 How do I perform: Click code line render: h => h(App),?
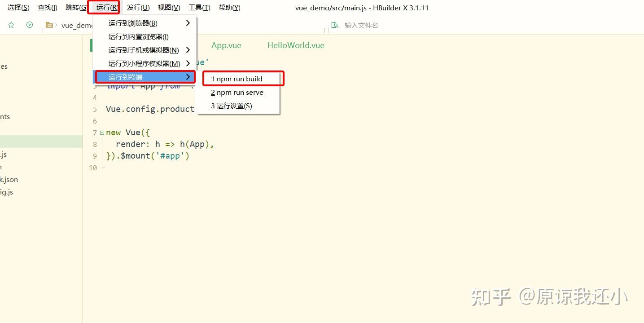pyautogui.click(x=165, y=144)
